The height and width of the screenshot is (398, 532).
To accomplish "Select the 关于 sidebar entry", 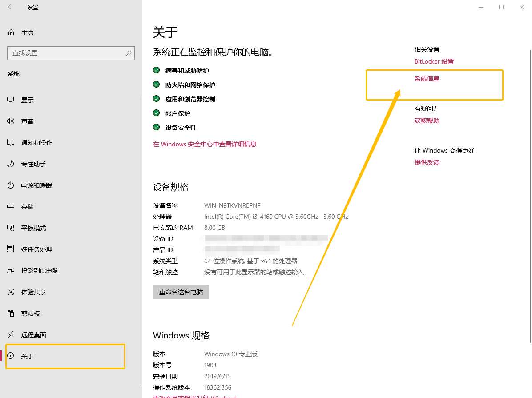I will coord(24,356).
